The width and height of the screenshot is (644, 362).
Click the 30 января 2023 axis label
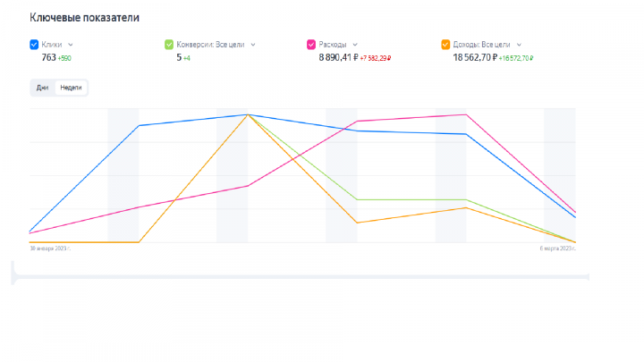pos(48,248)
